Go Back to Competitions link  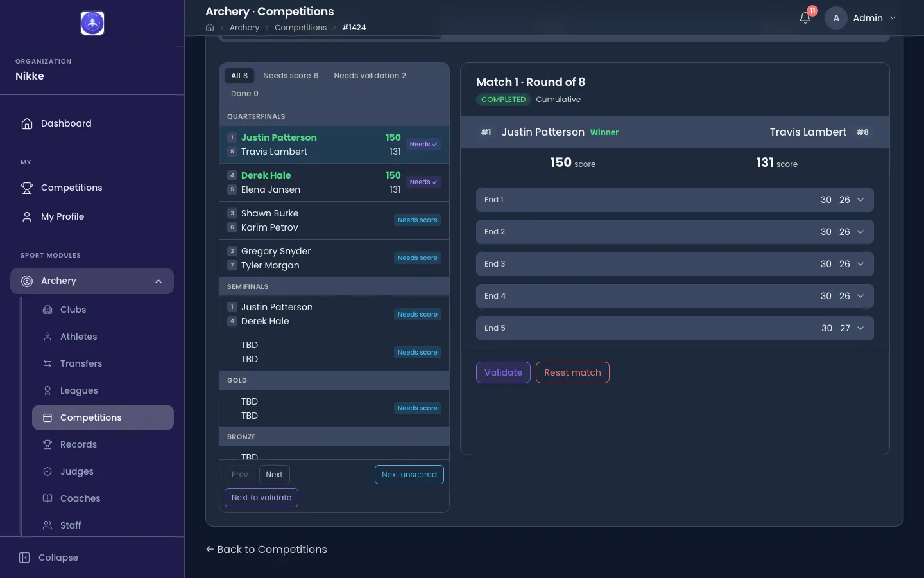(x=266, y=549)
